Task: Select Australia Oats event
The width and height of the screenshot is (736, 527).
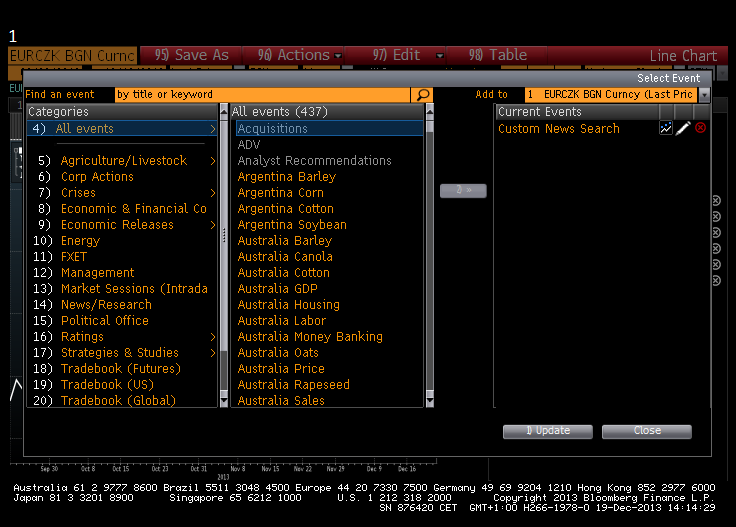Action: point(278,353)
